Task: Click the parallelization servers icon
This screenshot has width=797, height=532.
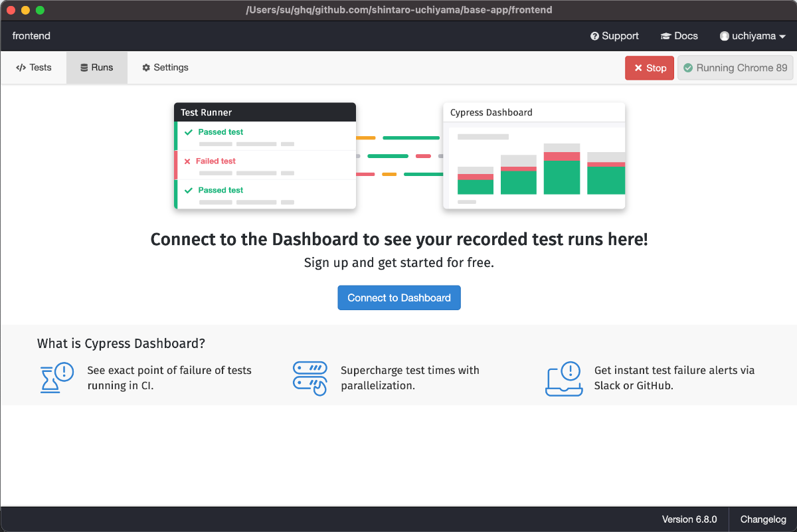Action: (310, 379)
